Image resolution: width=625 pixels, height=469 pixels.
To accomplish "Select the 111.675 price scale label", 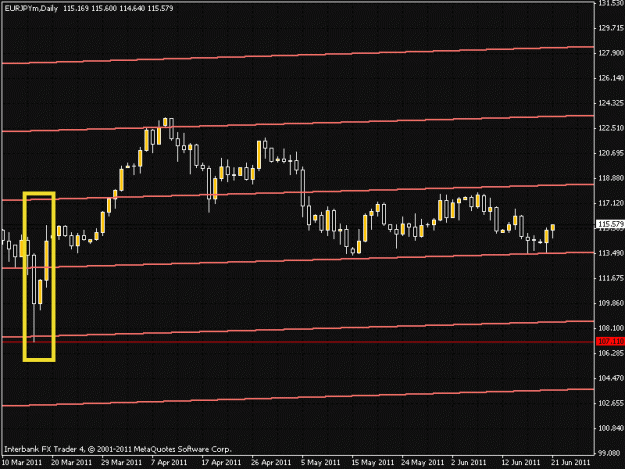I will (611, 278).
